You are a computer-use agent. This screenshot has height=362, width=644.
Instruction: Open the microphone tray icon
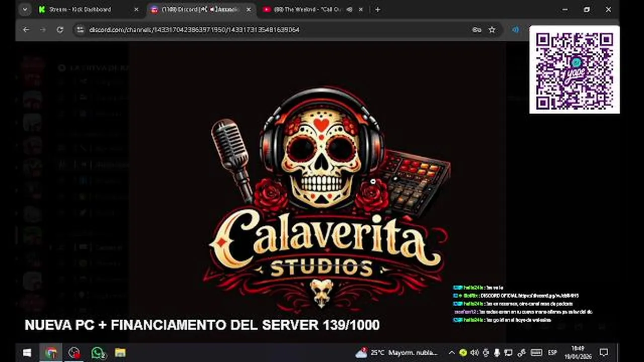point(497,352)
